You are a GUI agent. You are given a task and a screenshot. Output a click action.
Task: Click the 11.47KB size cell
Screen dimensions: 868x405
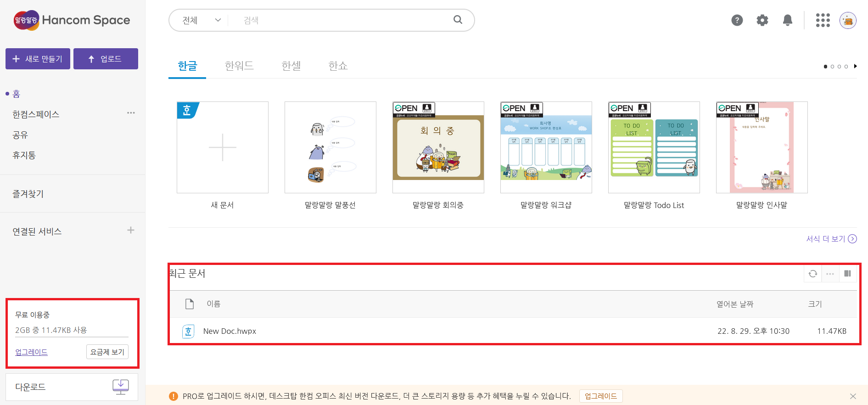[x=832, y=331]
